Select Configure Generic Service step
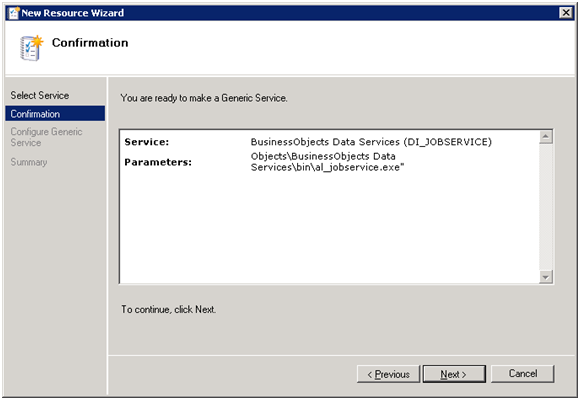Image resolution: width=580 pixels, height=400 pixels. point(46,137)
